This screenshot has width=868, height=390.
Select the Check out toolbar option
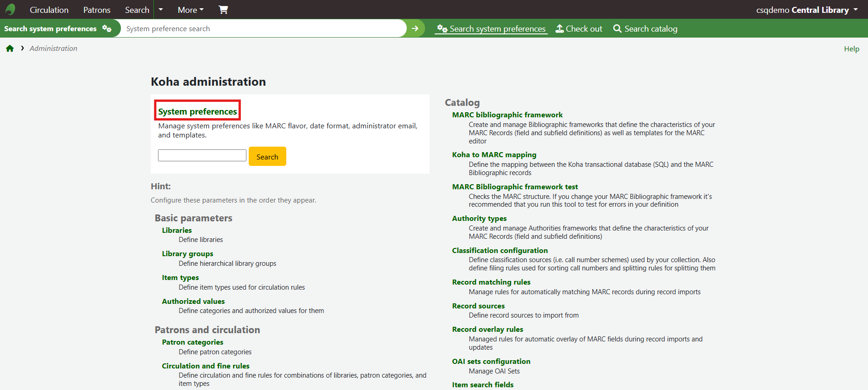pyautogui.click(x=579, y=29)
